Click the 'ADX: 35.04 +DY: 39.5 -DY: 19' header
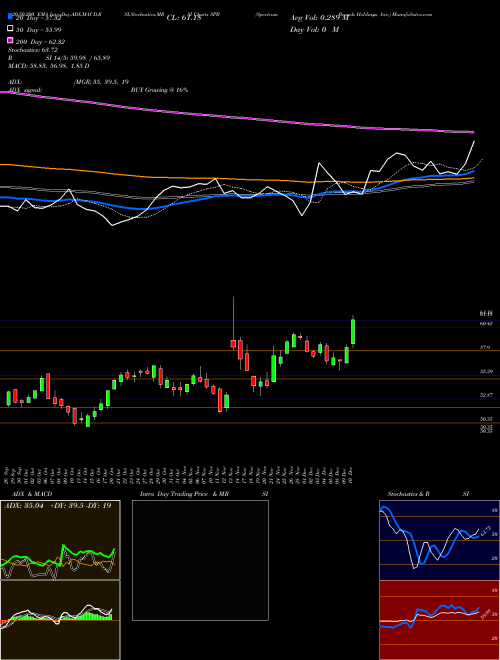The height and width of the screenshot is (660, 500). 58,505
